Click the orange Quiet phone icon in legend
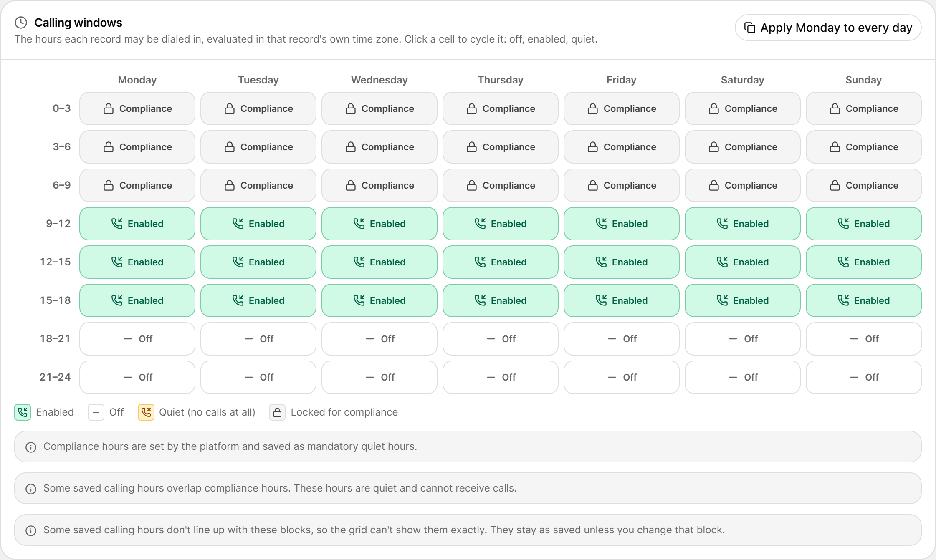936x560 pixels. 146,412
